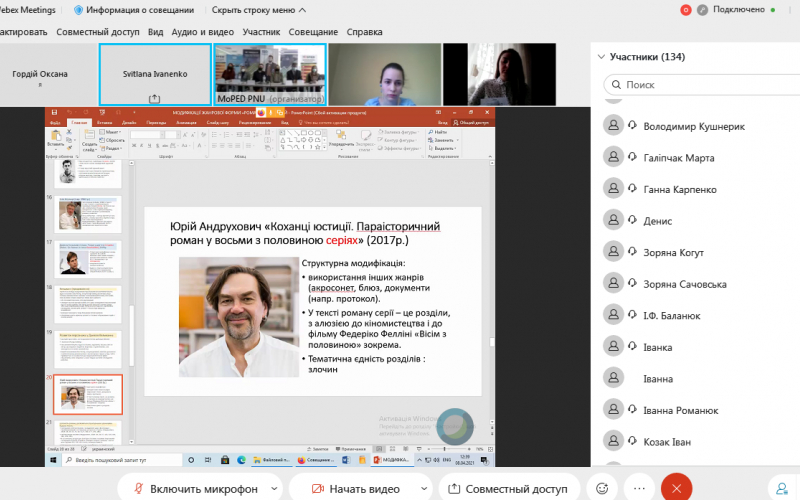This screenshot has height=500, width=800.
Task: Open the Макет layout dropdown in PowerPoint
Action: point(110,132)
